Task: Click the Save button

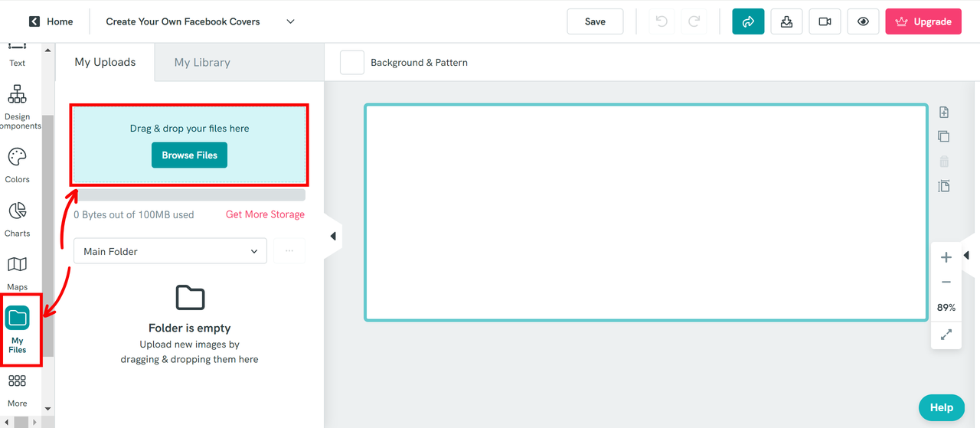Action: [x=595, y=21]
